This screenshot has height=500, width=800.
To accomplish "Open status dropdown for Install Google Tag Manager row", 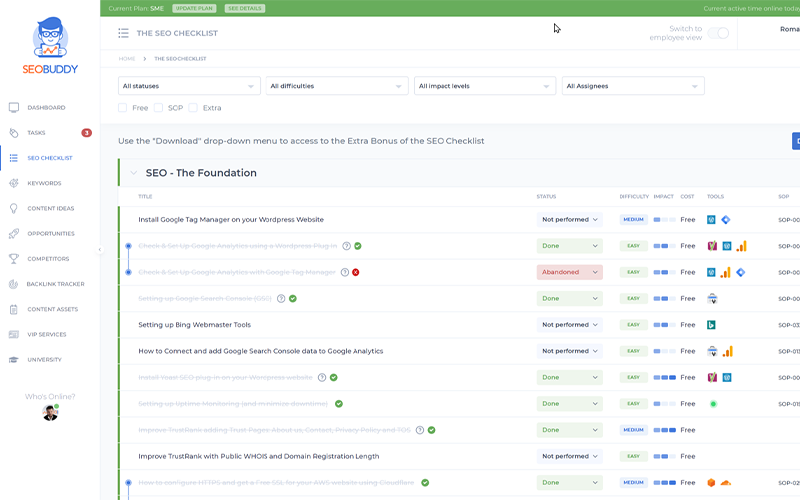I will coord(569,219).
